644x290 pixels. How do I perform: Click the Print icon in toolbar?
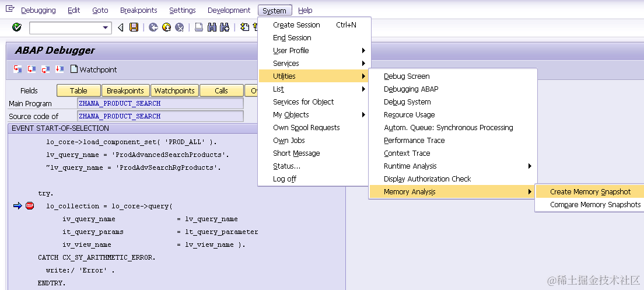tap(199, 27)
